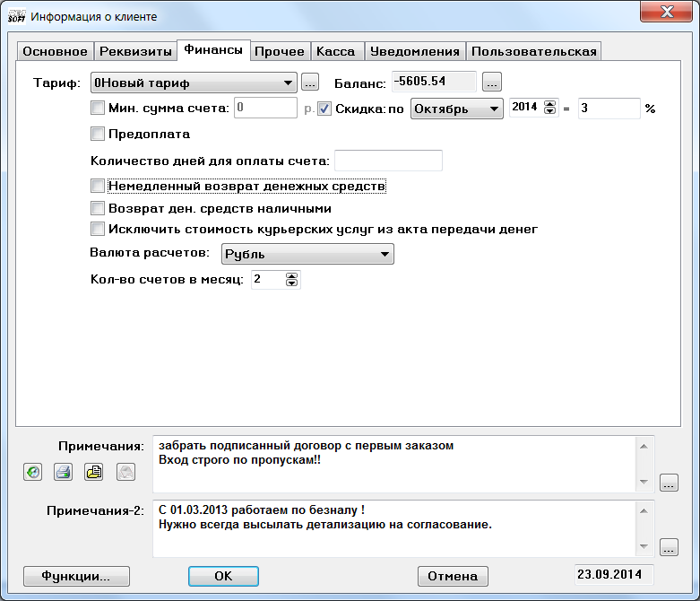Click the discount percent field showing 3
This screenshot has width=700, height=601.
[x=609, y=109]
